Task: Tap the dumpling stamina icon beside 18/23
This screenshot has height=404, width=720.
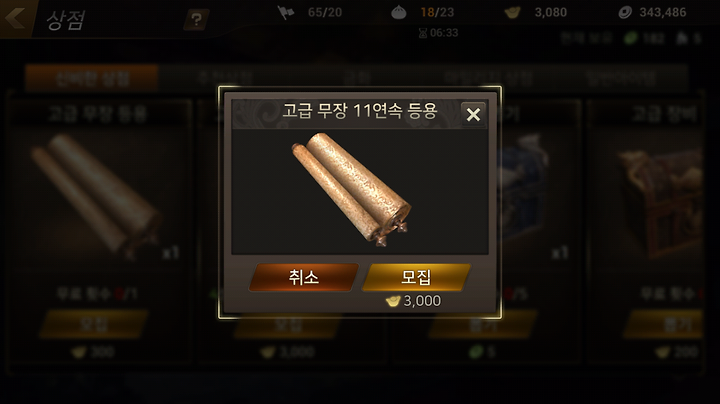Action: click(399, 12)
